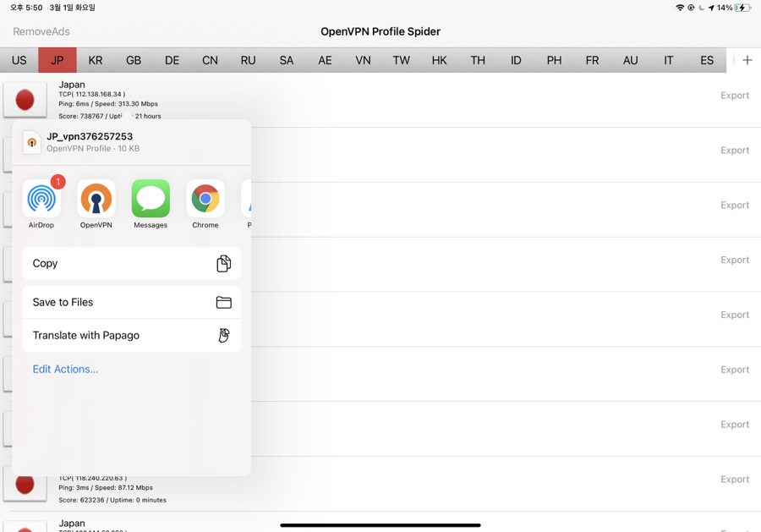The width and height of the screenshot is (761, 532).
Task: Switch to the ES tab
Action: click(707, 60)
